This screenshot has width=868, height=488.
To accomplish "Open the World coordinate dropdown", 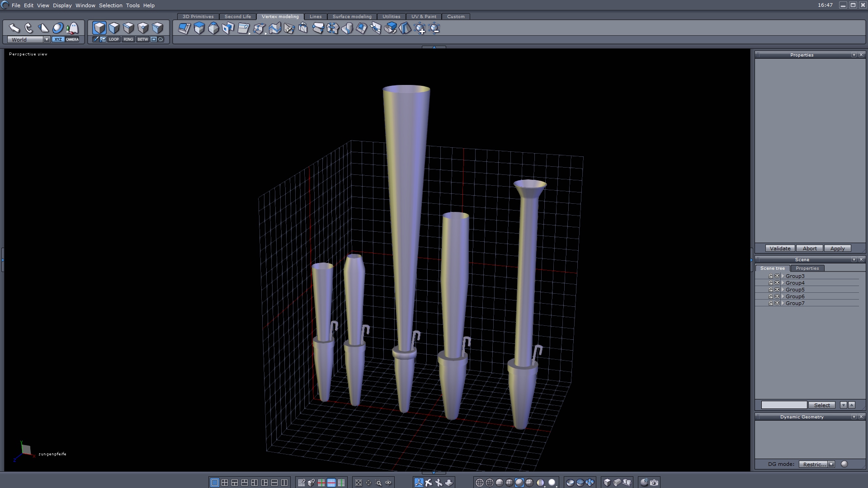I will point(47,39).
